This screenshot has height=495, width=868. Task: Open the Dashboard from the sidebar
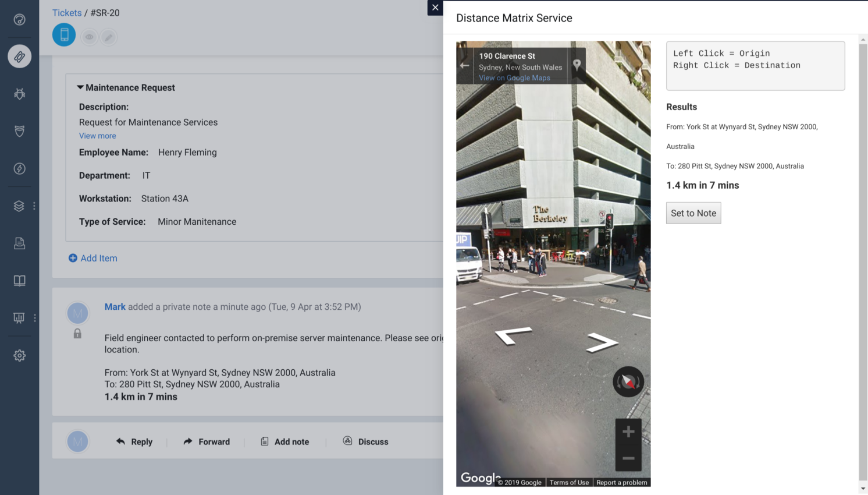(x=19, y=19)
